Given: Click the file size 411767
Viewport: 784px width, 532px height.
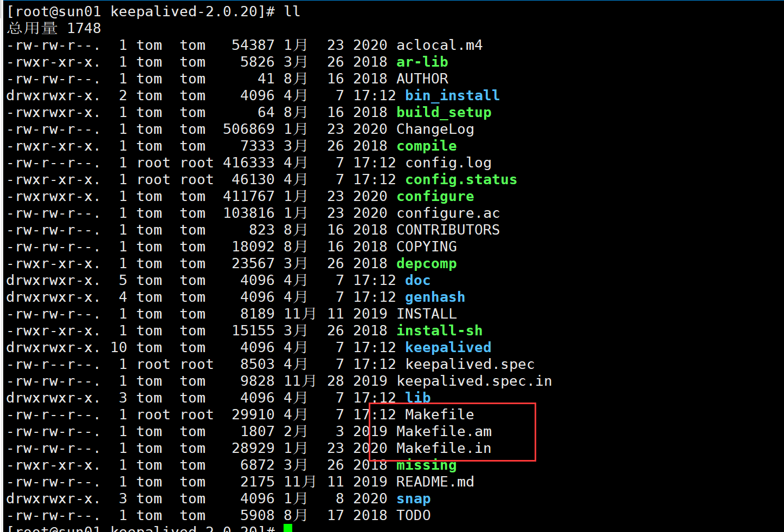Looking at the screenshot, I should click(x=249, y=196).
